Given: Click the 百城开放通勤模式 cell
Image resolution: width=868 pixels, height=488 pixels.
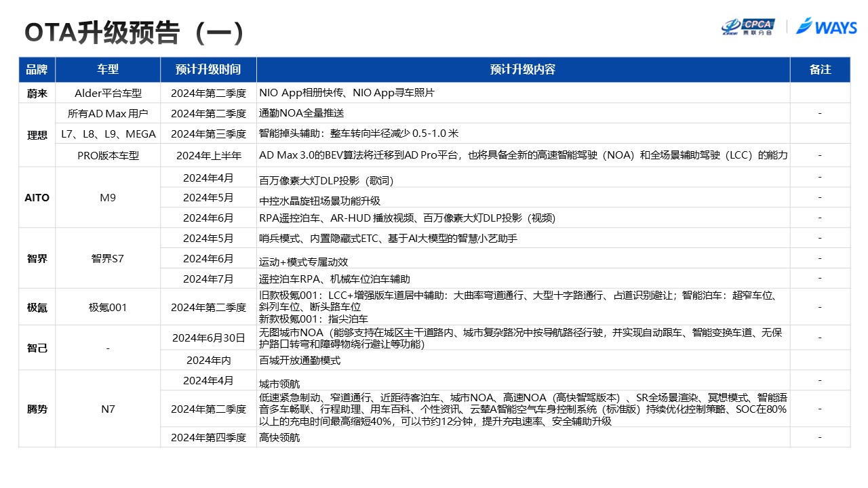Looking at the screenshot, I should 523,360.
